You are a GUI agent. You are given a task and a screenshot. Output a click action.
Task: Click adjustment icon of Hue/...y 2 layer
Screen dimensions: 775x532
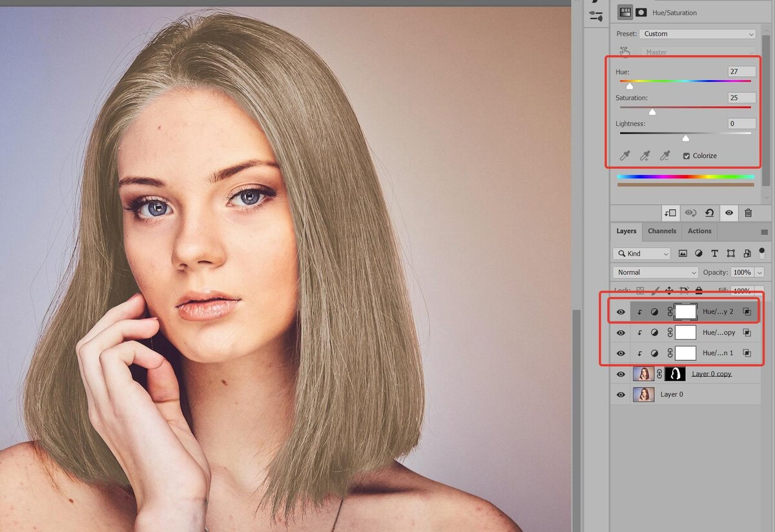tap(654, 312)
